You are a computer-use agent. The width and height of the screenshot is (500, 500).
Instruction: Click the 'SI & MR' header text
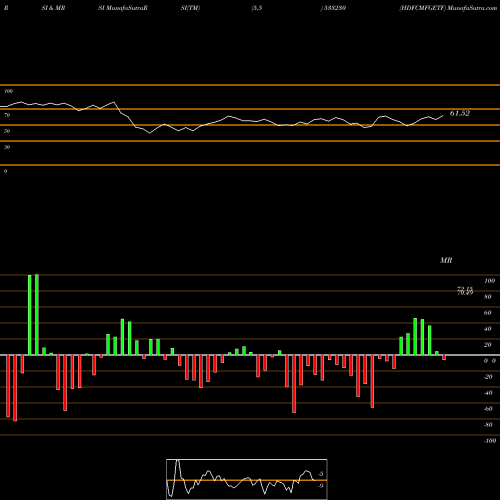coord(53,8)
